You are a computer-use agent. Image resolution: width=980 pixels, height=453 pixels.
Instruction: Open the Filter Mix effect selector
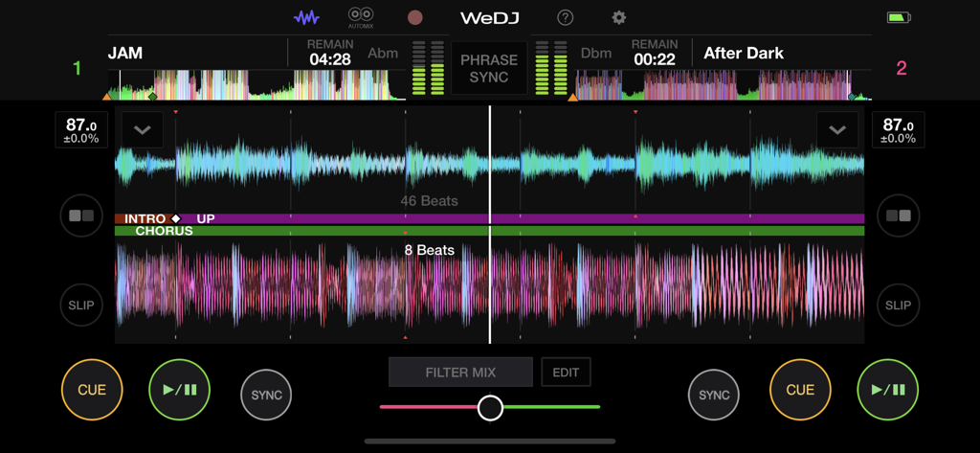point(460,373)
